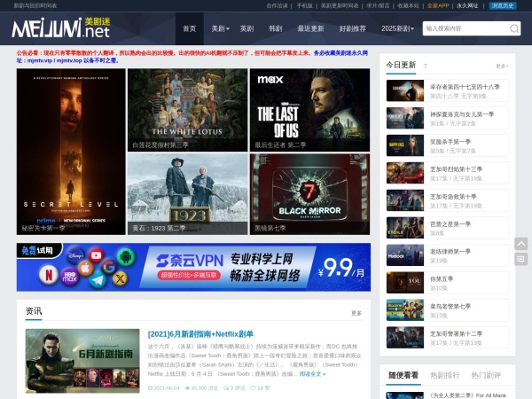532x399 pixels.
Task: Open the 韩剧 navigation item
Action: pyautogui.click(x=276, y=29)
